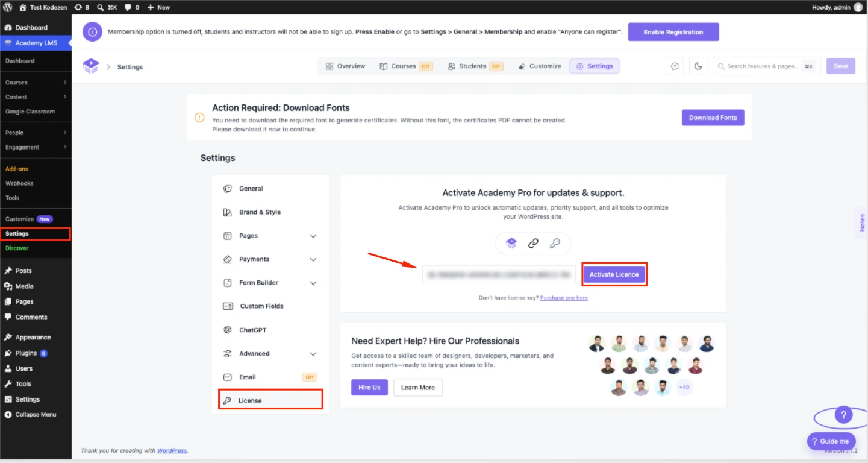Click the Download Fonts button
The width and height of the screenshot is (868, 463).
(x=713, y=118)
